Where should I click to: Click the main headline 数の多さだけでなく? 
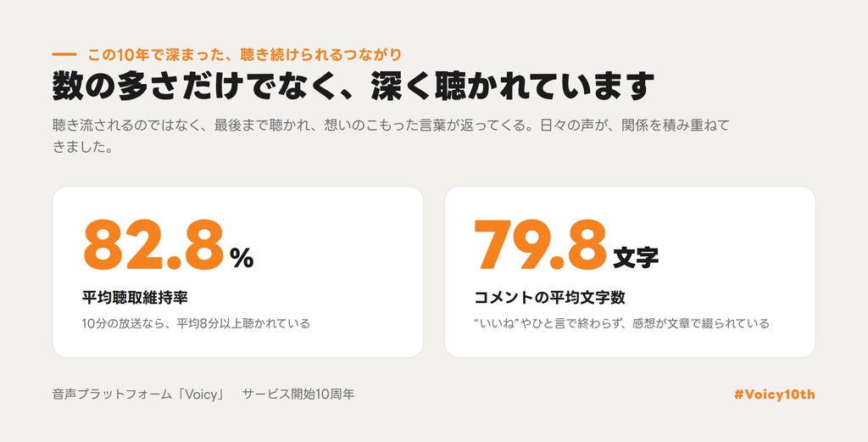click(196, 87)
